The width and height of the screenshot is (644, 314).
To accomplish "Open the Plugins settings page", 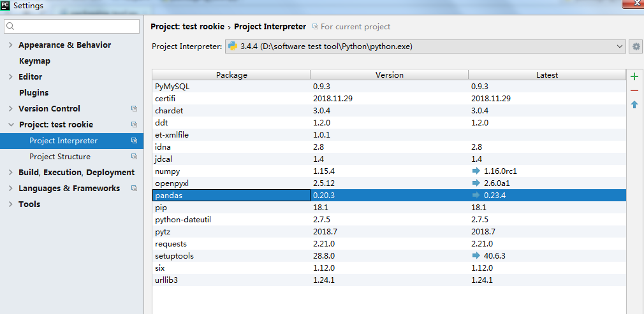I will (x=34, y=93).
